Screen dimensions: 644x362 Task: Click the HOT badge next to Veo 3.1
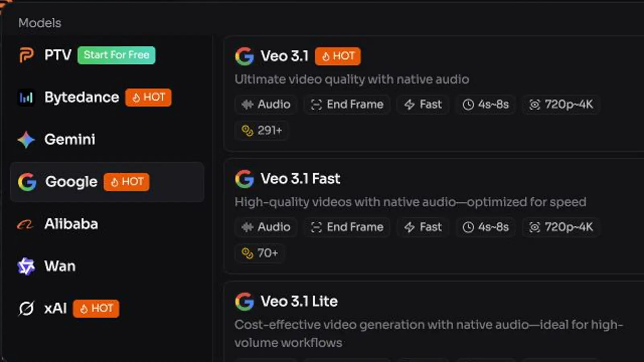[338, 56]
